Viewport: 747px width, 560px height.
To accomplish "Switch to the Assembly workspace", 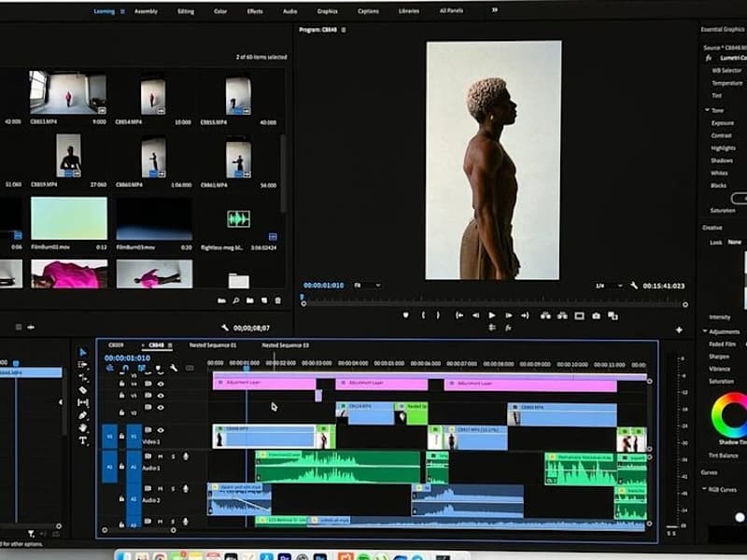I will (146, 11).
